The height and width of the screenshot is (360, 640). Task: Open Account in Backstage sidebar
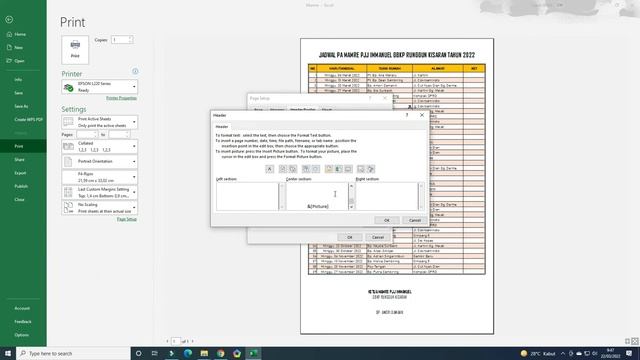22,308
